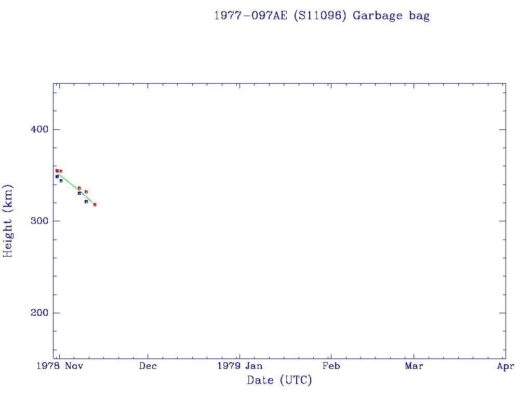
Task: Click the '(S11096)' catalog number in title
Action: (x=320, y=16)
